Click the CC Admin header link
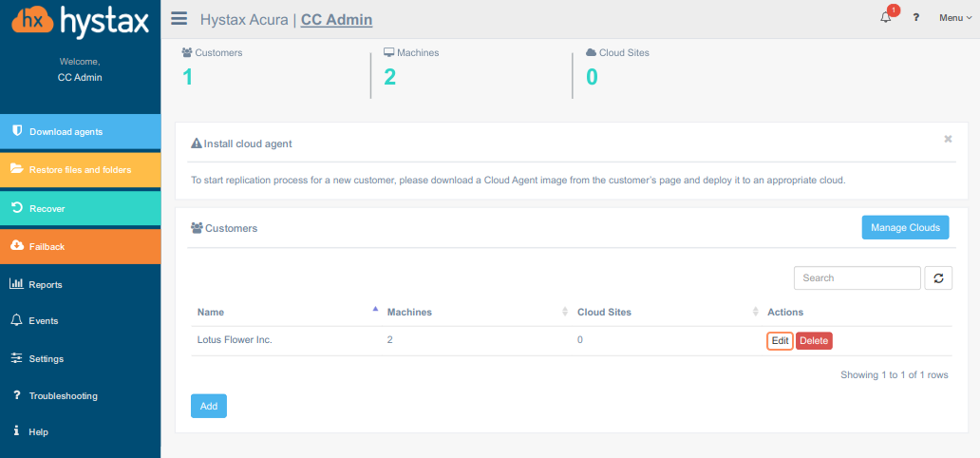This screenshot has width=980, height=458. 337,19
